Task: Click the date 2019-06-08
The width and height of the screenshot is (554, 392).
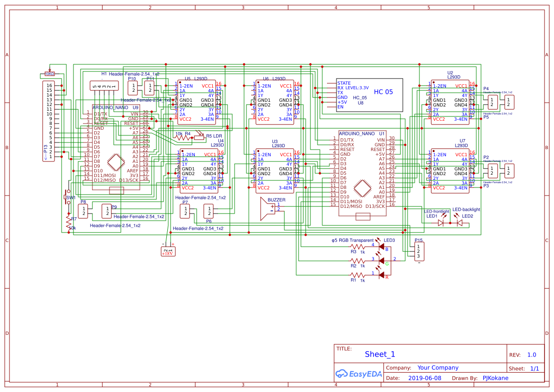Action: [x=425, y=378]
